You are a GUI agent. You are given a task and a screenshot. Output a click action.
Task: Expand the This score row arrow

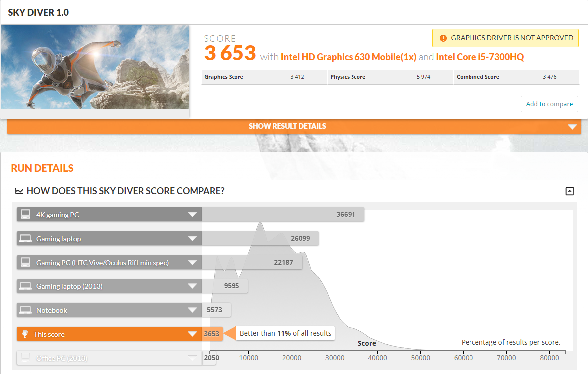(192, 334)
